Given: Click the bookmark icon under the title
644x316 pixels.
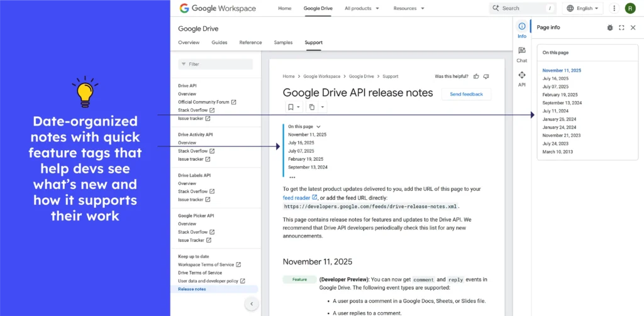Looking at the screenshot, I should click(x=291, y=107).
